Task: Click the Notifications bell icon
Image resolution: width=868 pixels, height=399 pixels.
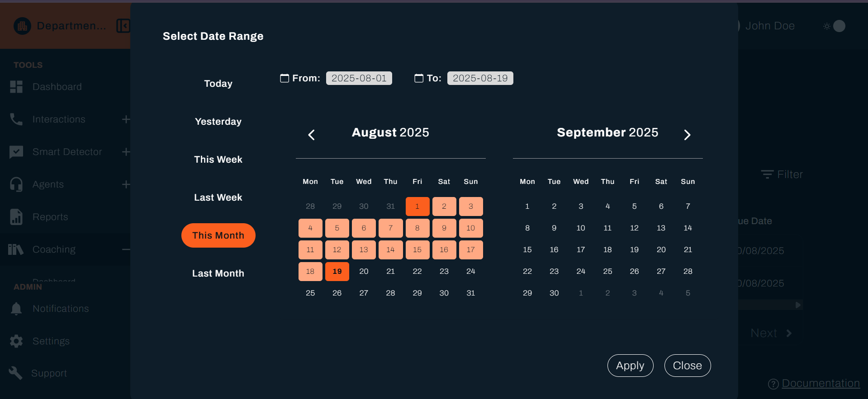Action: pos(16,309)
